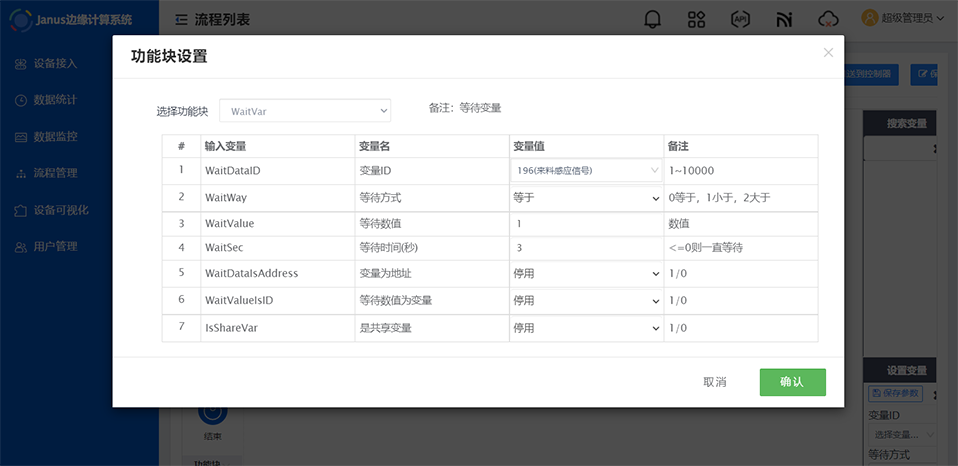Expand the 选择功能块 WaitVar dropdown
Screen dimensions: 958x466
tap(305, 111)
